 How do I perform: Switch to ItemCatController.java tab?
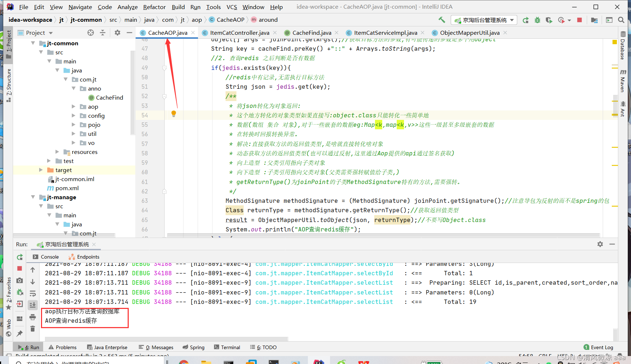[x=240, y=33]
